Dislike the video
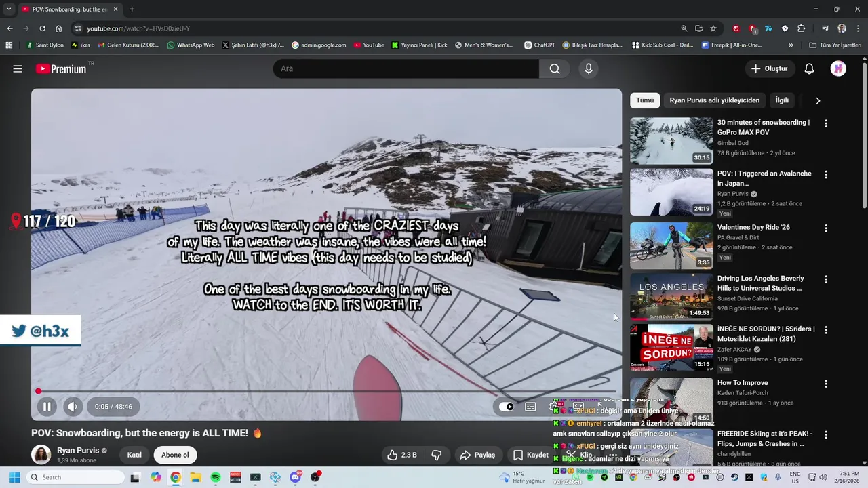This screenshot has height=488, width=868. point(437,455)
